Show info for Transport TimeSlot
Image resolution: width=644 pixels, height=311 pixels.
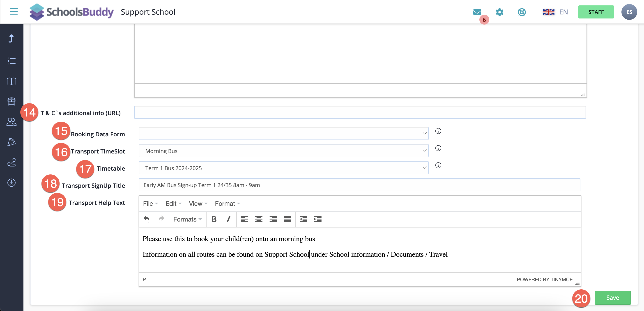click(438, 148)
